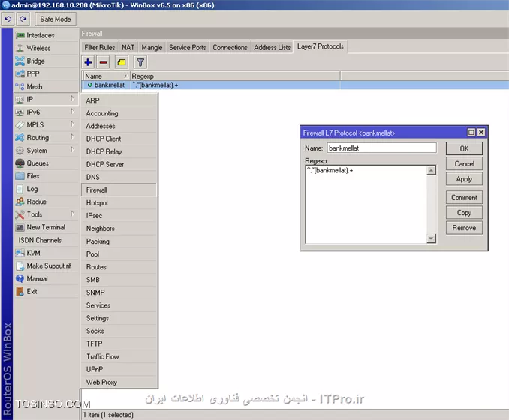Choose DHCP Server in the IP submenu
The image size is (509, 420).
point(119,164)
